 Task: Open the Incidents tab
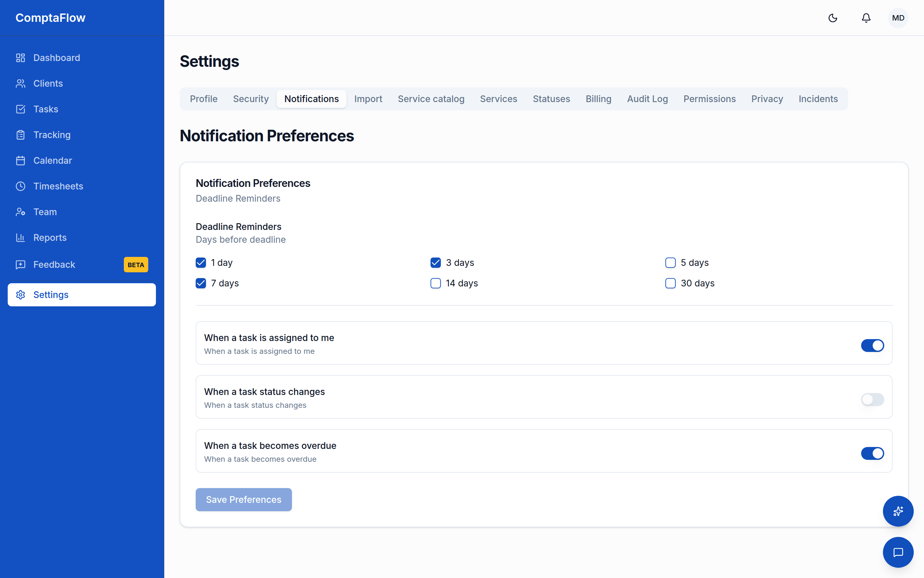click(818, 99)
